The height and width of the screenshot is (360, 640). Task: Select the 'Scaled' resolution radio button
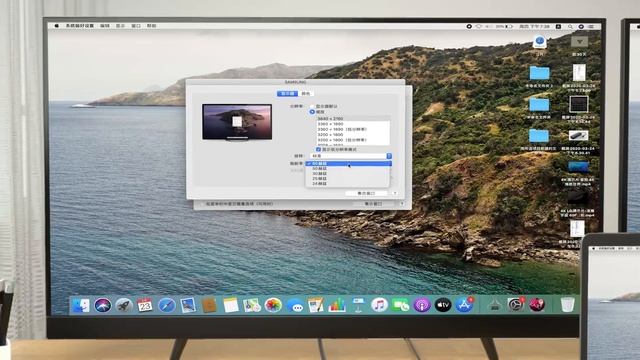(x=312, y=111)
